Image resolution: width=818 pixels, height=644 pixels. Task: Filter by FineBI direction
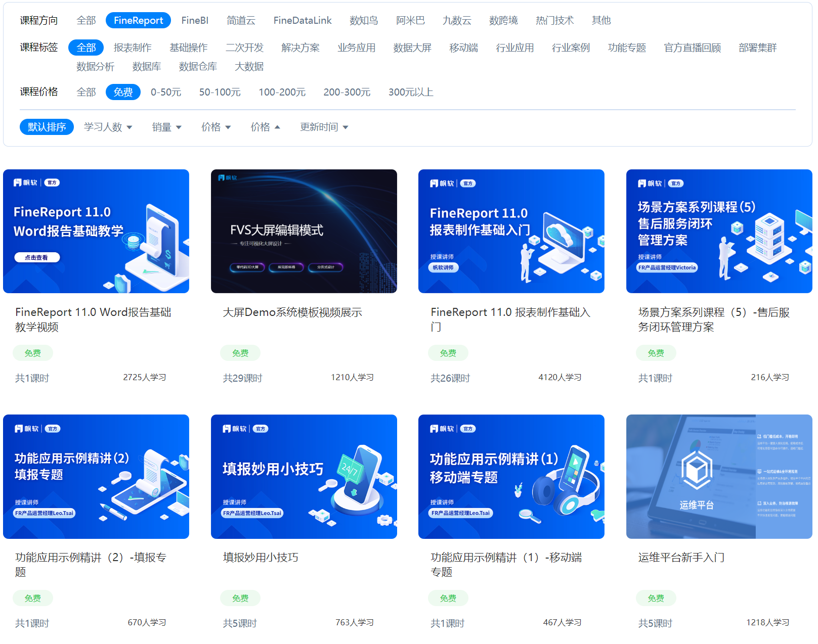195,20
